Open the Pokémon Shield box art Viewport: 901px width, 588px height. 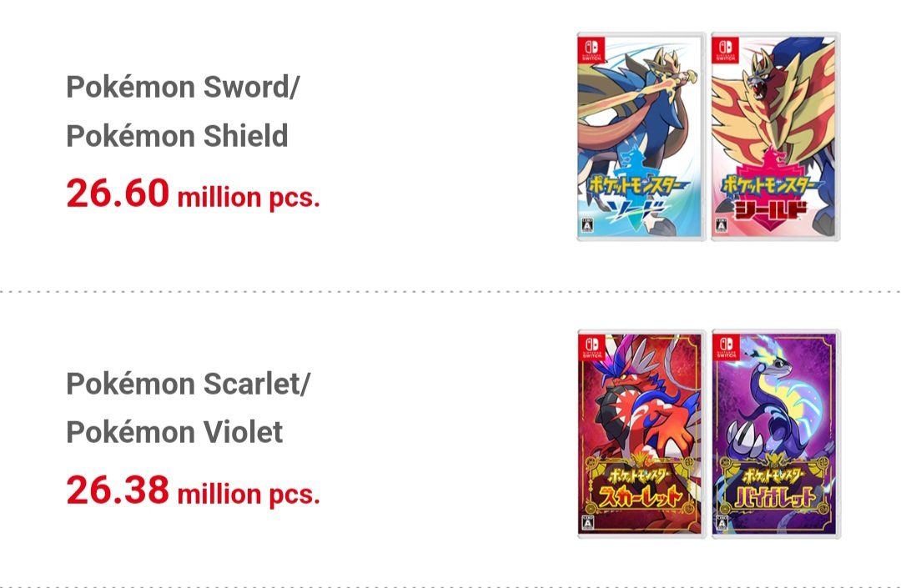click(x=775, y=137)
